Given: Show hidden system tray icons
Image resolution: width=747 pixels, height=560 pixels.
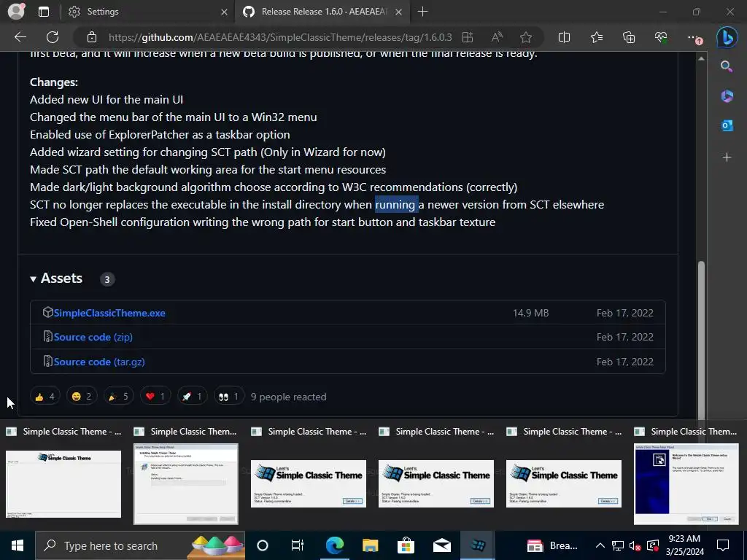Looking at the screenshot, I should pos(600,545).
